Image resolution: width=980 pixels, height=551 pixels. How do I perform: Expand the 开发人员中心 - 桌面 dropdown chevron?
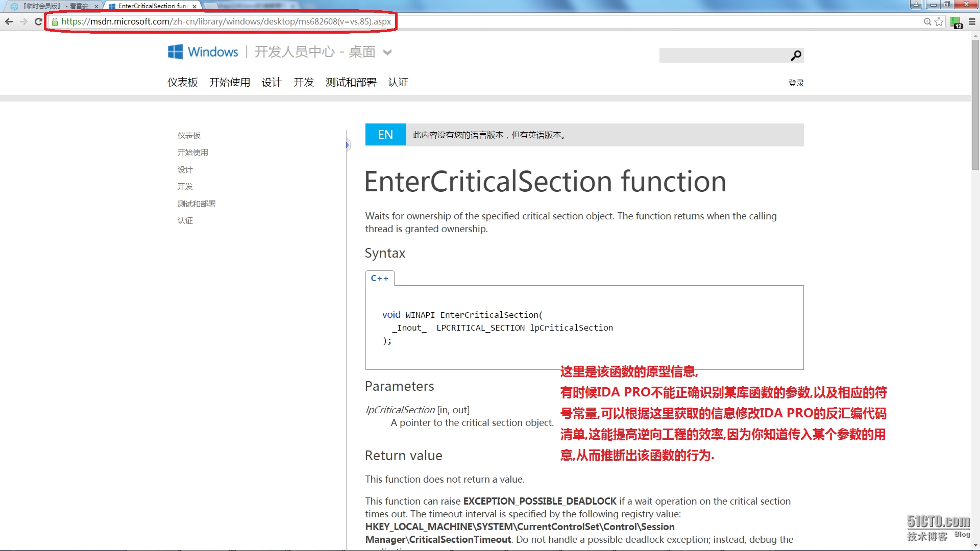(x=387, y=52)
